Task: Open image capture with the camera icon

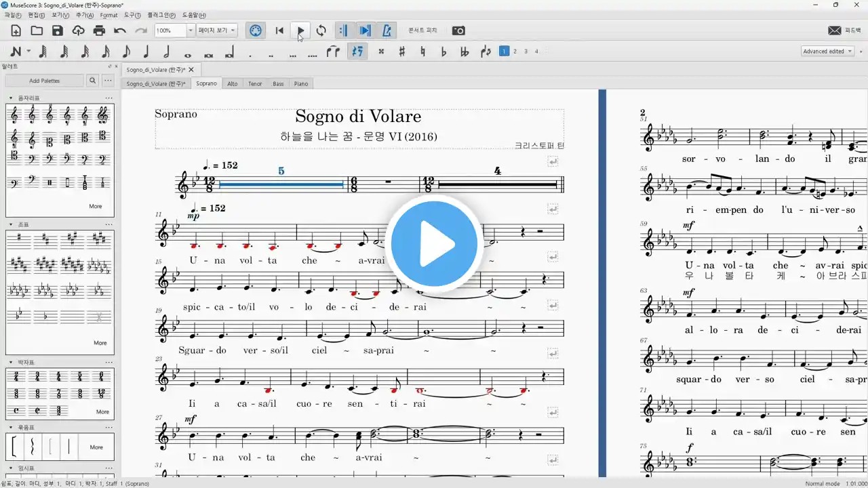Action: [x=458, y=30]
